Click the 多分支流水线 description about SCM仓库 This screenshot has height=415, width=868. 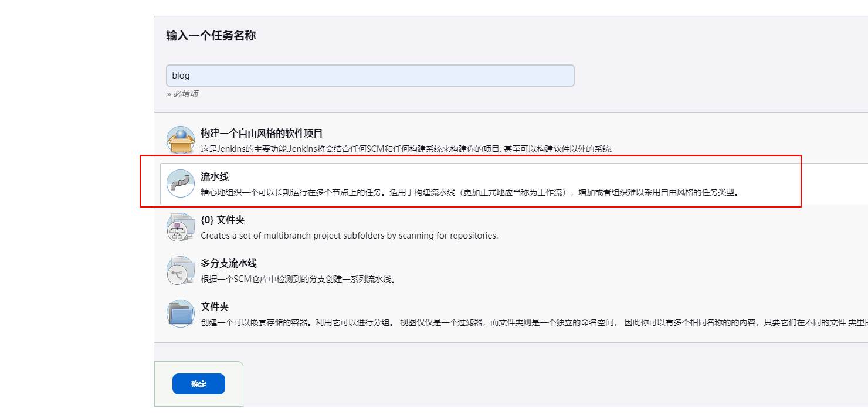299,279
